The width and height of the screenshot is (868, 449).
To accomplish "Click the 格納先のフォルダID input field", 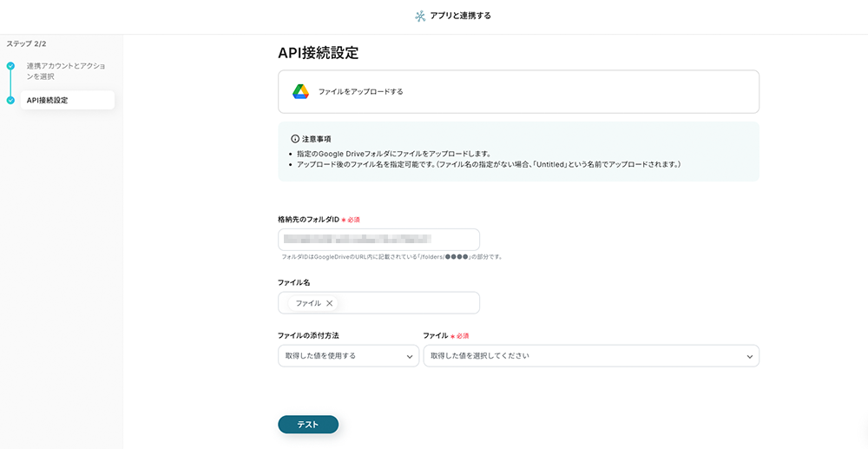I will [378, 240].
